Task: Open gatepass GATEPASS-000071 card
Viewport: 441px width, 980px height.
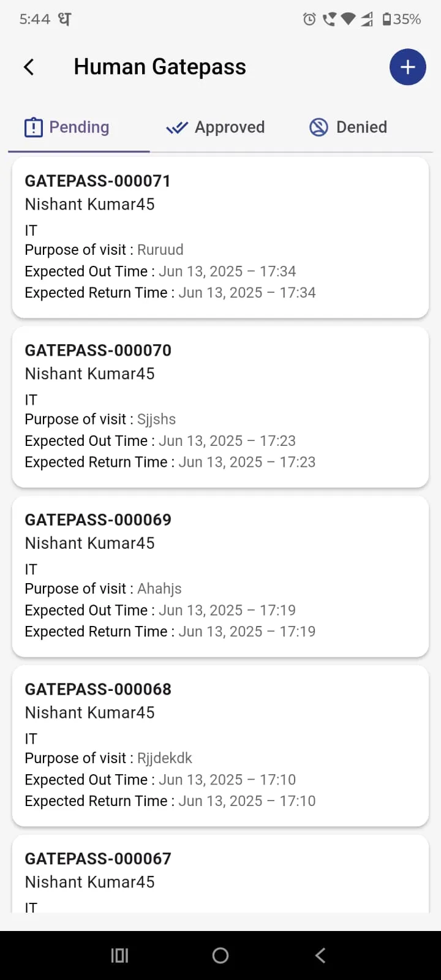Action: (x=221, y=238)
